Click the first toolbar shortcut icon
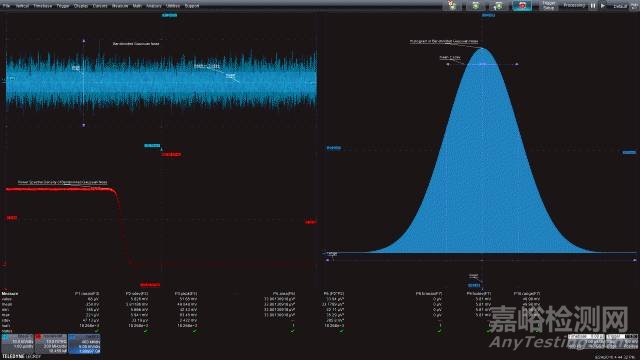The width and height of the screenshot is (640, 360). [x=452, y=6]
